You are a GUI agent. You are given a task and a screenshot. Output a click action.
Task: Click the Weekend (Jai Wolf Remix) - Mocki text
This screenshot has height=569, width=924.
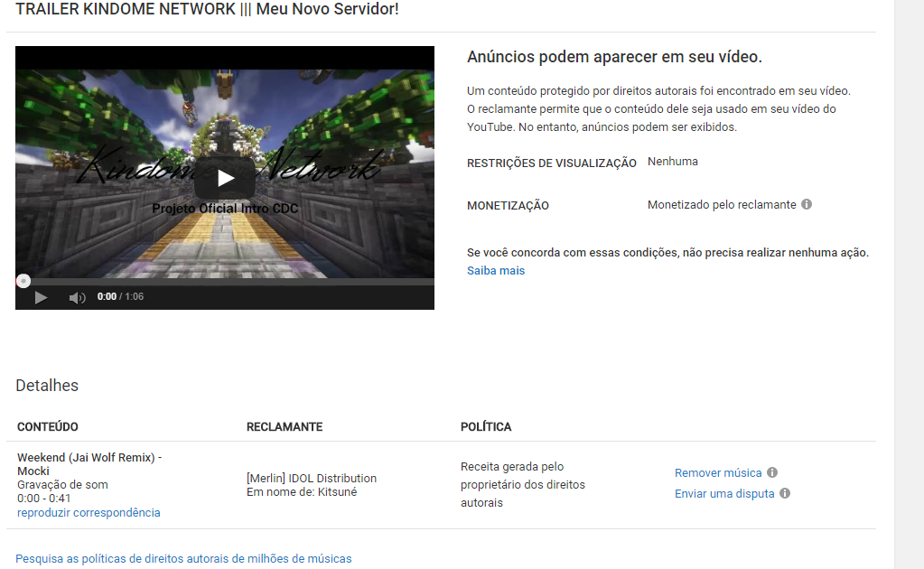pos(89,463)
